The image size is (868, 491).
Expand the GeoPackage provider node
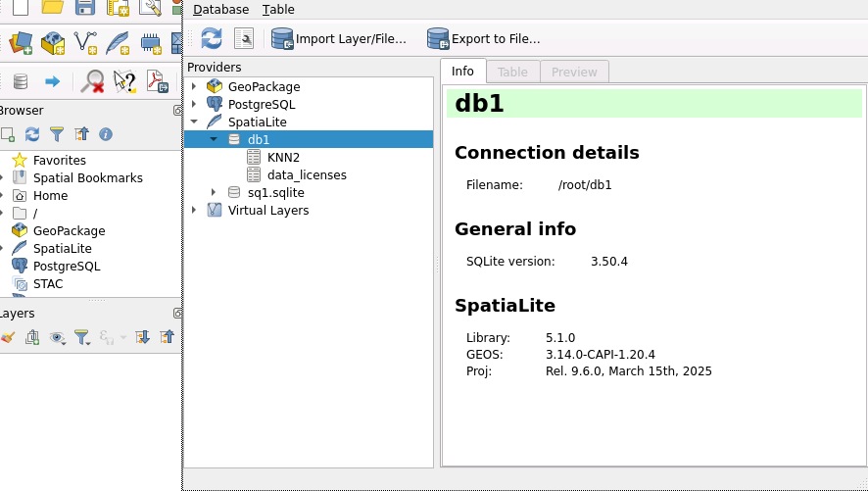coord(194,87)
